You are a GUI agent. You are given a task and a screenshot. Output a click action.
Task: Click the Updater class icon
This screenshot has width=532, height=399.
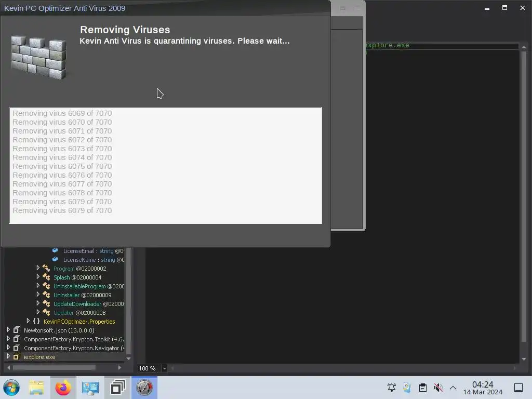tap(46, 312)
